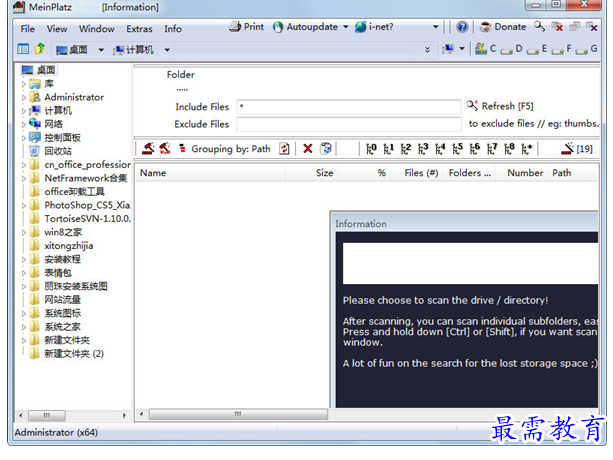613x460 pixels.
Task: Open the Info menu
Action: click(173, 29)
